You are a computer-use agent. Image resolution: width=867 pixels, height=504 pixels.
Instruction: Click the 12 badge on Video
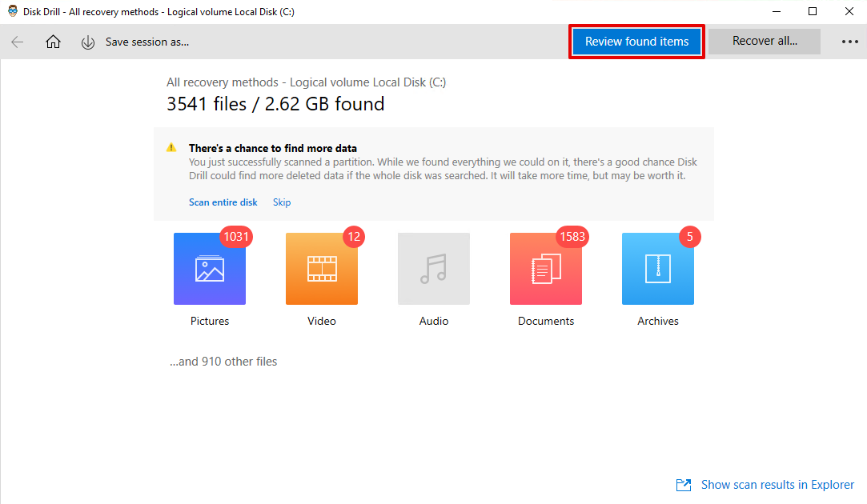pos(354,237)
